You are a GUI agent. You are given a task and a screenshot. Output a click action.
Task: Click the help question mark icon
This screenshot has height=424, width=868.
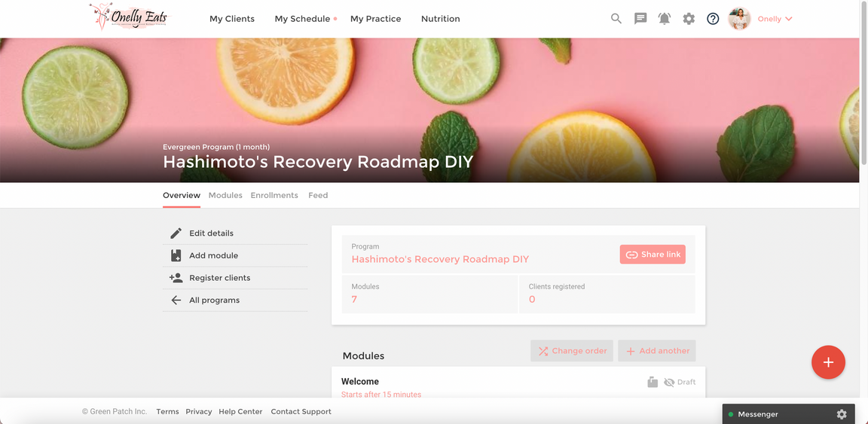tap(713, 19)
